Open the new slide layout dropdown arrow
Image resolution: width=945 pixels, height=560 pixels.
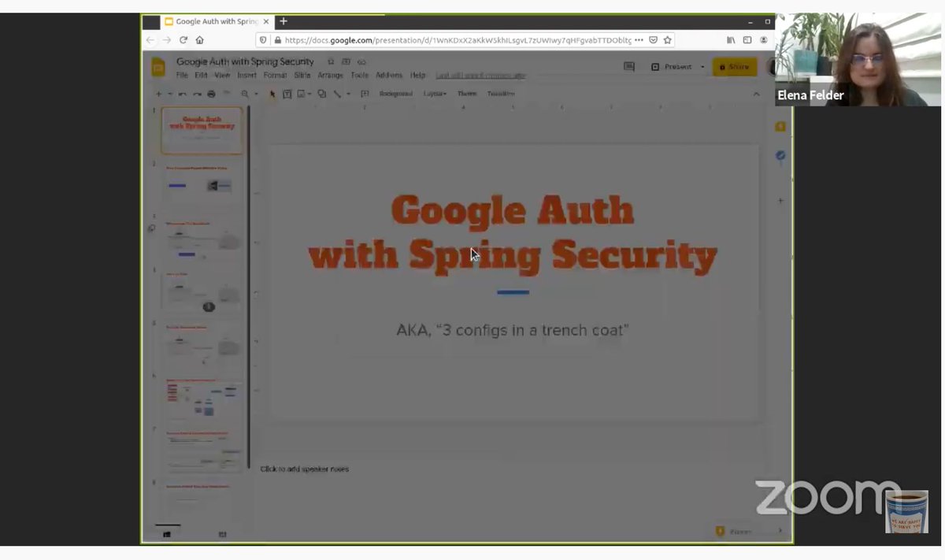tap(169, 94)
